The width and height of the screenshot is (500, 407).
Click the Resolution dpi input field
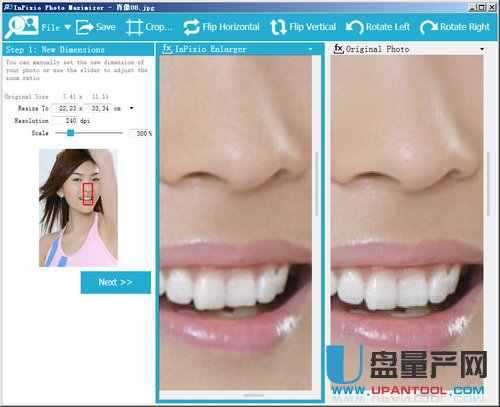tap(67, 120)
